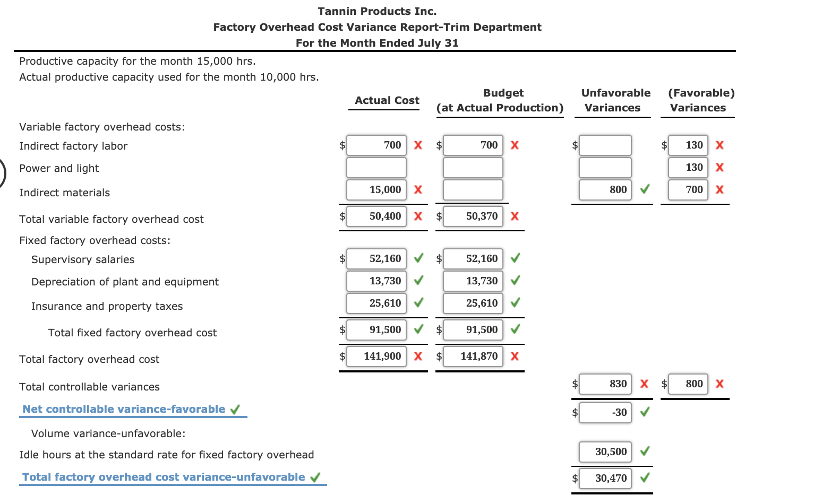Select the 15,000 Indirect materials actual cost field

click(x=376, y=189)
